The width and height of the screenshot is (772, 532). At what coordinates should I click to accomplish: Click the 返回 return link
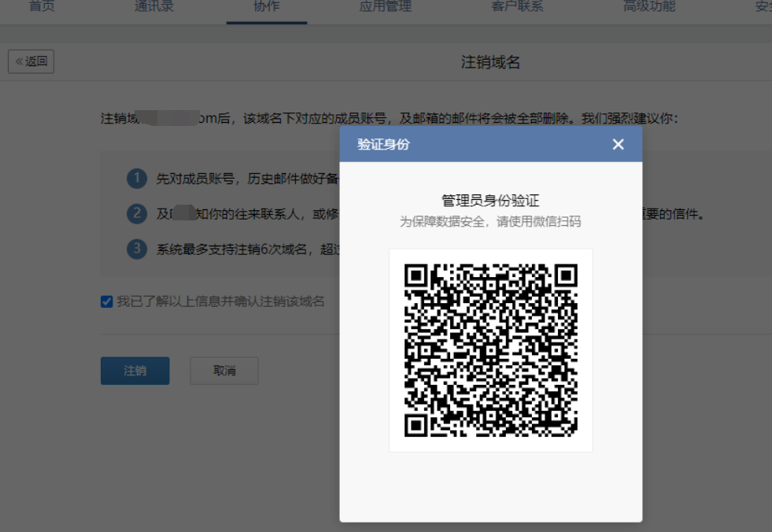[35, 61]
